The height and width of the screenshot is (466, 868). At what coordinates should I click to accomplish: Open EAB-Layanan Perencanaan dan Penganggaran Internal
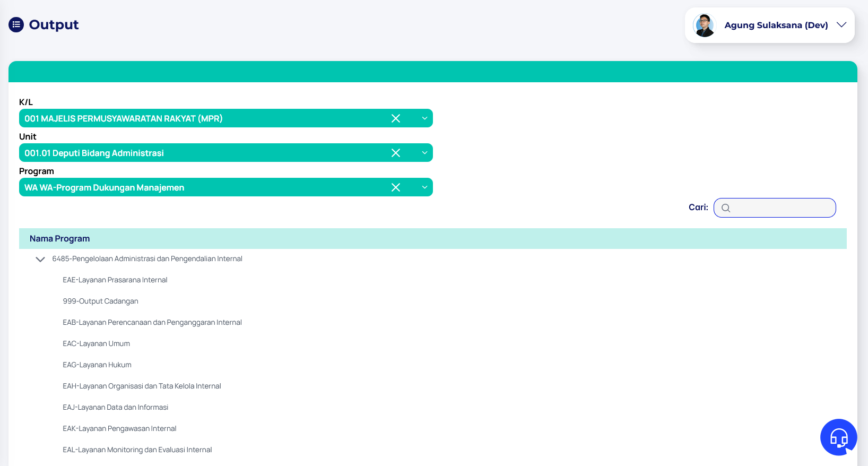tap(152, 322)
